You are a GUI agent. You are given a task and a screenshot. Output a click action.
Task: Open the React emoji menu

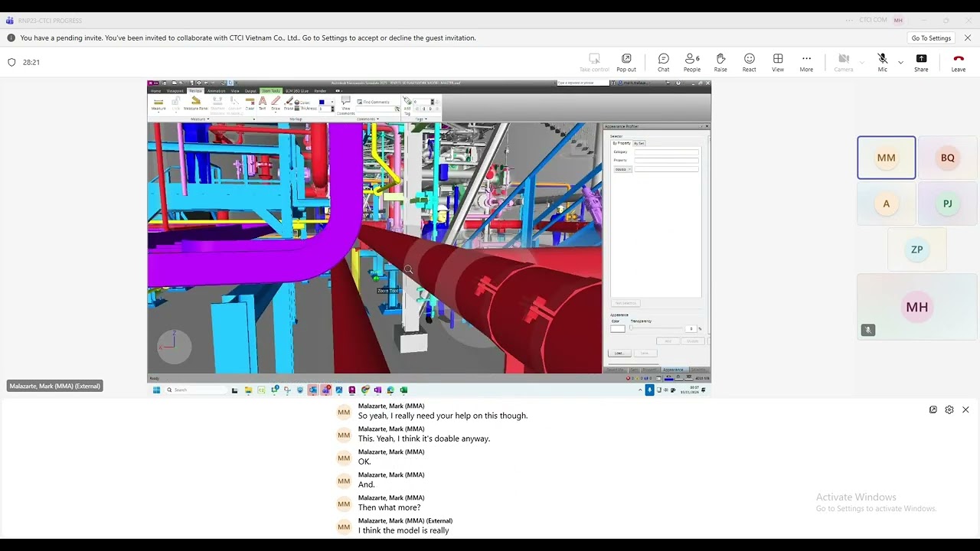click(x=749, y=63)
